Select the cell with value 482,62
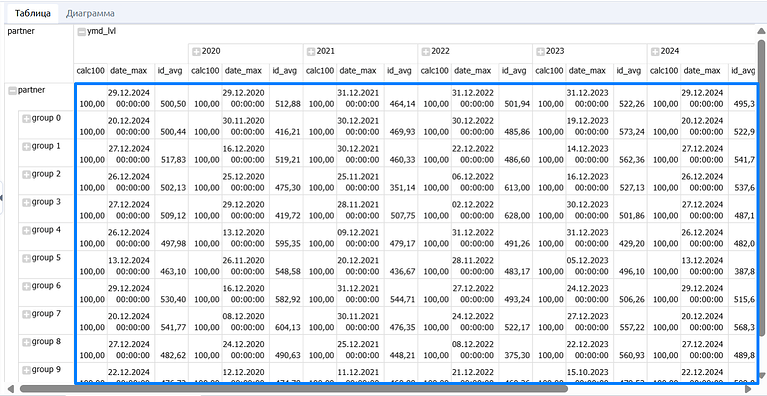 point(172,348)
